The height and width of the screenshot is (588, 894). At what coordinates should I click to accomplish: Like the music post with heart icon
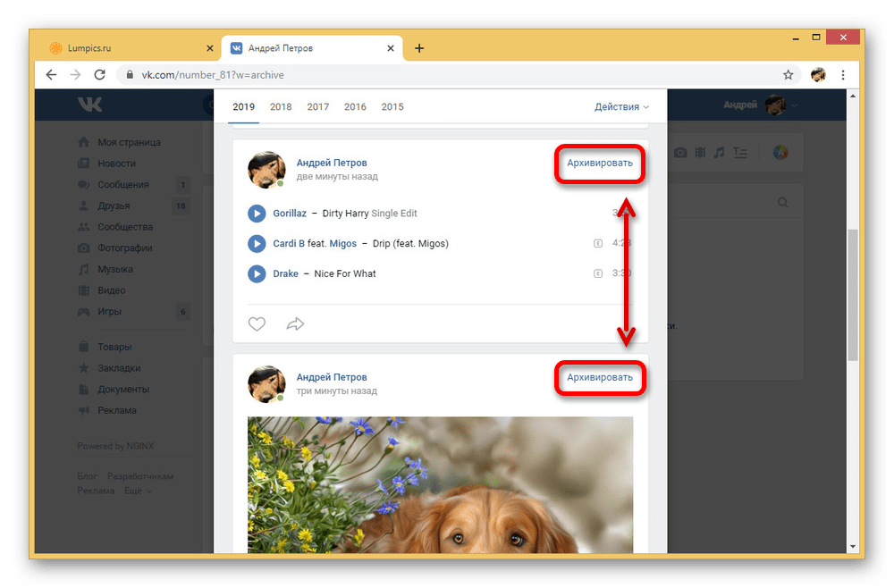pyautogui.click(x=257, y=324)
